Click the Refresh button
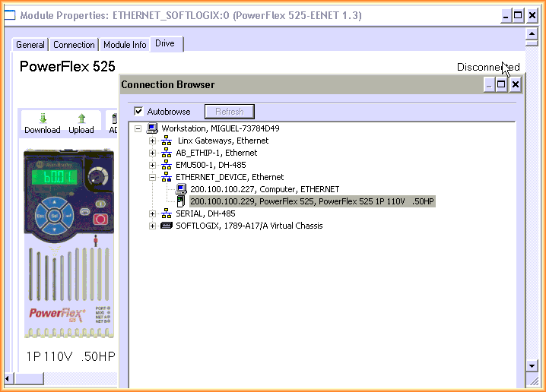The width and height of the screenshot is (546, 392). coord(229,112)
